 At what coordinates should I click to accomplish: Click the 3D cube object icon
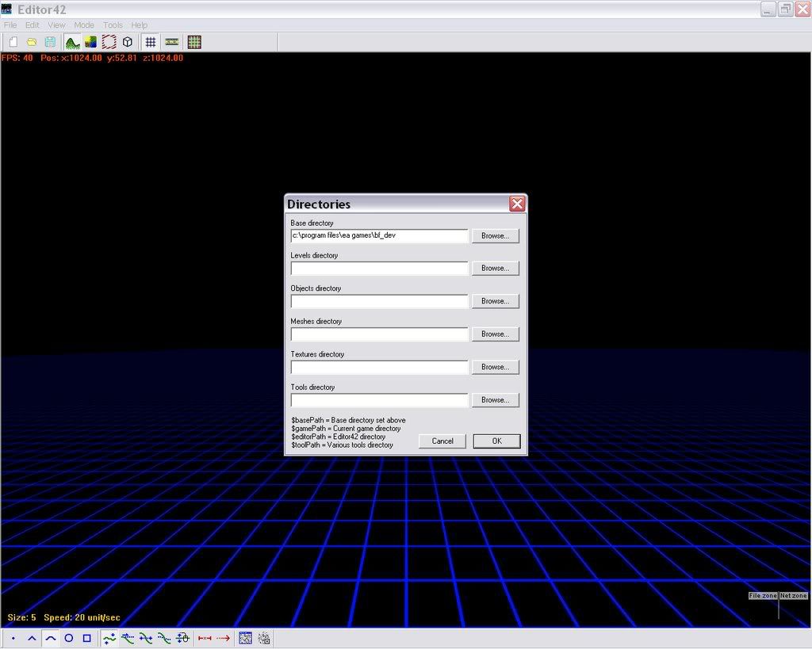pyautogui.click(x=127, y=42)
